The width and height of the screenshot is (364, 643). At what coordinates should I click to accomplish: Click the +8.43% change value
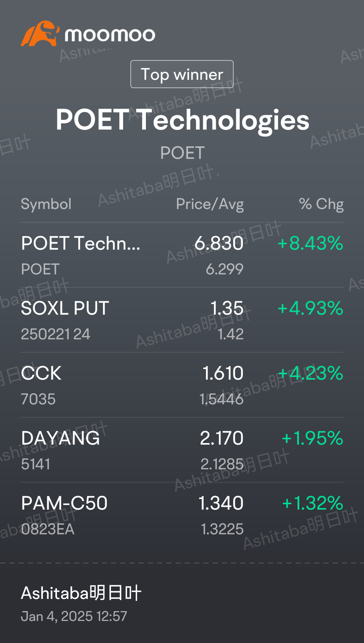310,243
